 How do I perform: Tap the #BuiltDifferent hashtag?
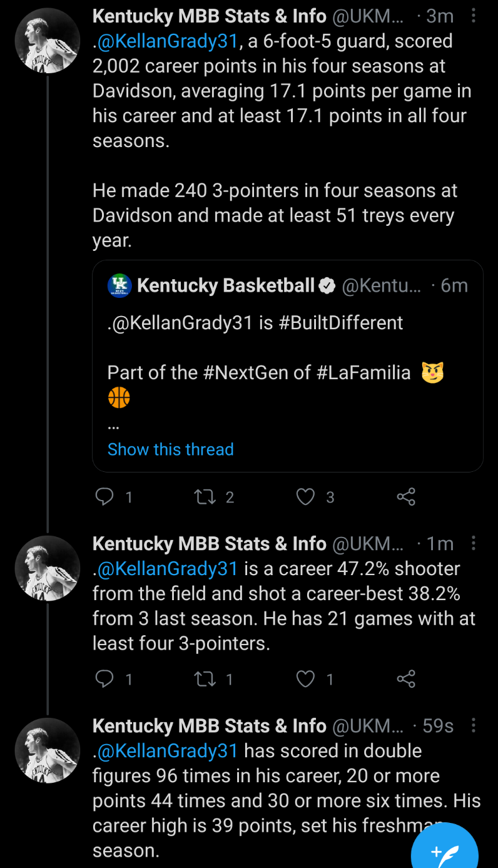[340, 323]
